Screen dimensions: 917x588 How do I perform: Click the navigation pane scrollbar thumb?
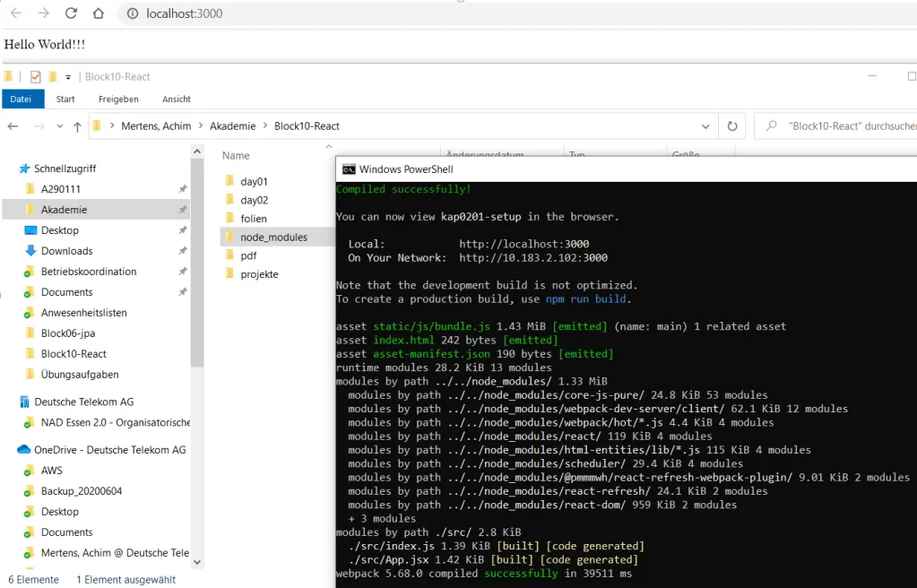click(x=197, y=262)
